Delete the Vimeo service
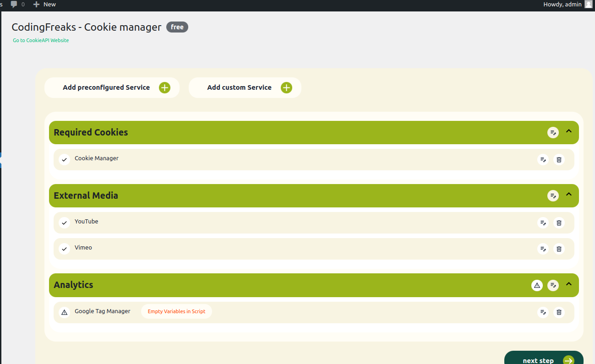 pos(559,249)
